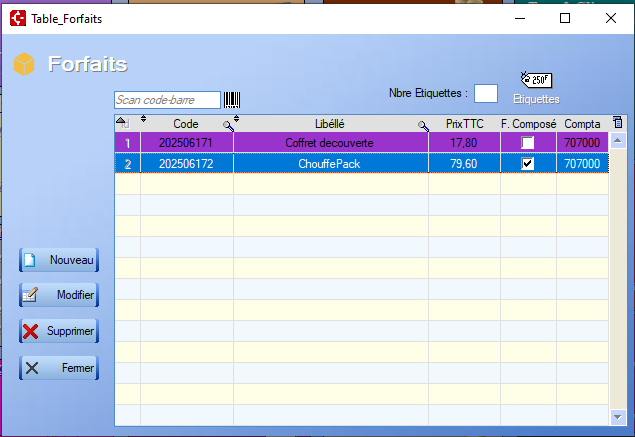This screenshot has width=635, height=437.
Task: Click the yellow Forfaits cube icon
Action: point(24,65)
